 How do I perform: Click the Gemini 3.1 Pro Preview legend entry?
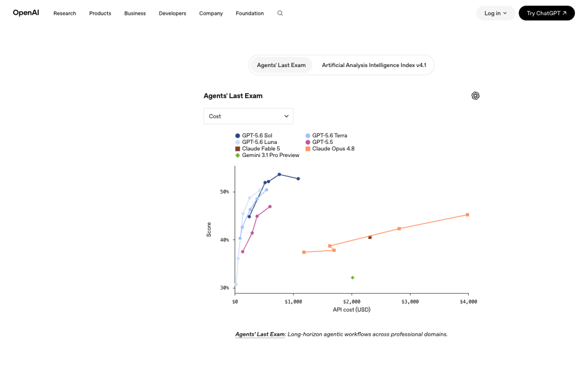pyautogui.click(x=267, y=155)
